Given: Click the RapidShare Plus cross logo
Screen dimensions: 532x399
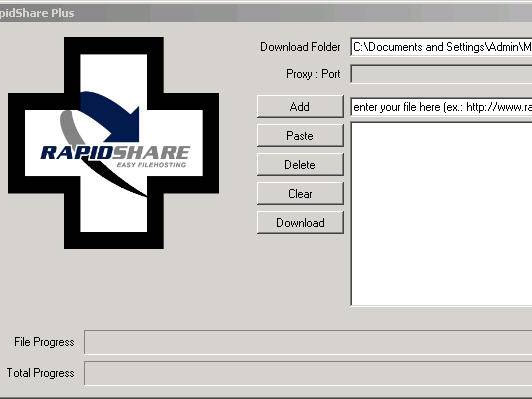Looking at the screenshot, I should [114, 143].
